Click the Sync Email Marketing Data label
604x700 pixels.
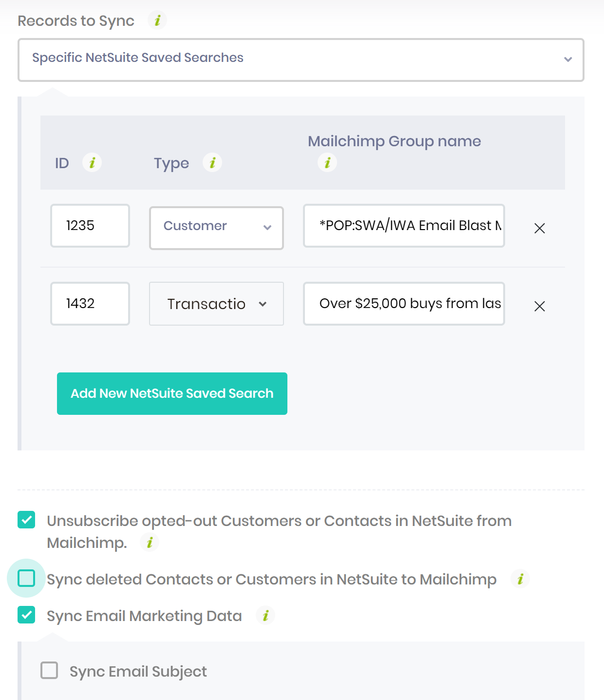(144, 616)
